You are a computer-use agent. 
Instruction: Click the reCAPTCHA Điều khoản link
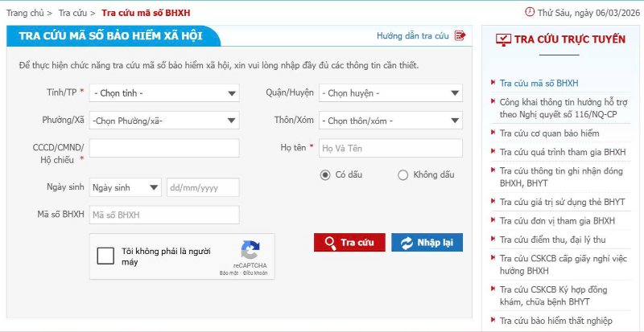pos(255,273)
